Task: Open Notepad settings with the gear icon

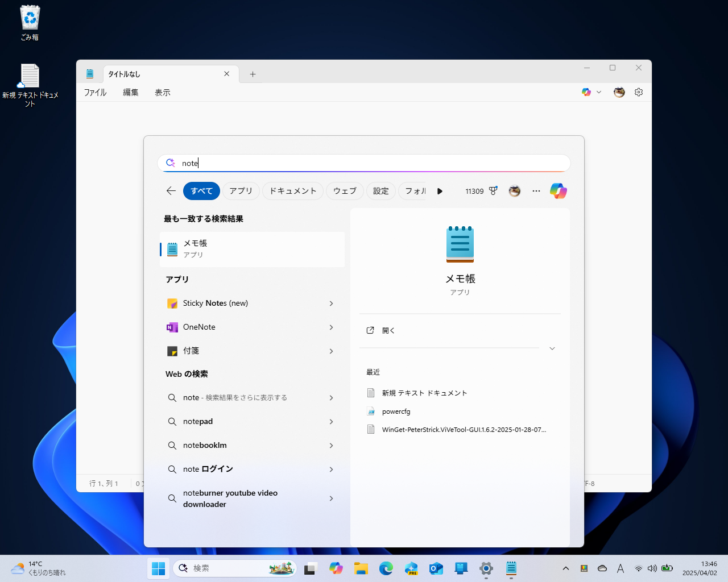Action: click(639, 92)
